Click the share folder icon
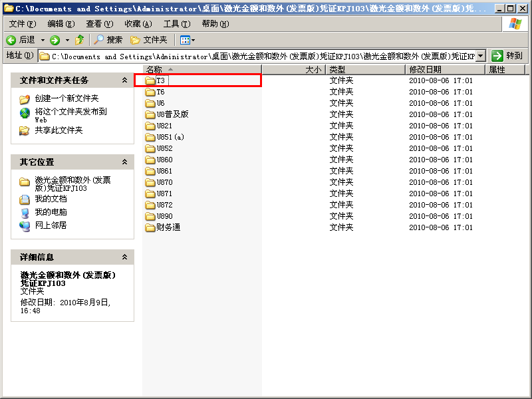The height and width of the screenshot is (399, 532). [x=25, y=130]
